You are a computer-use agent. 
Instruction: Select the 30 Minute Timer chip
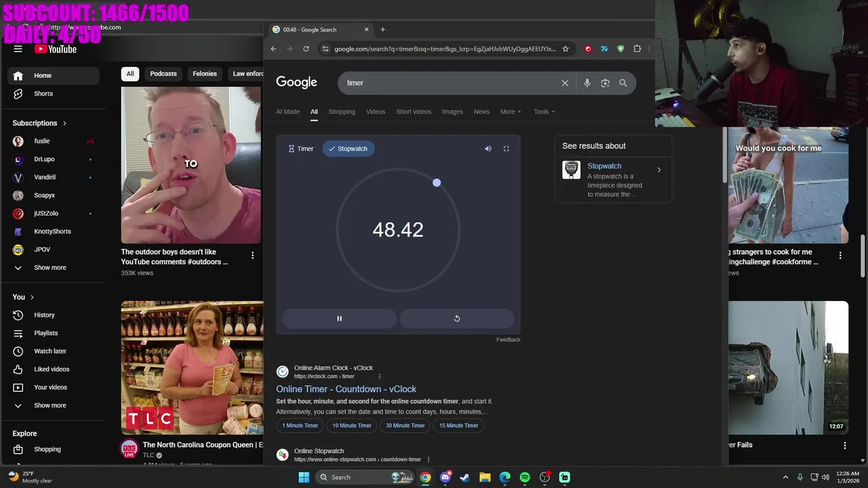point(405,426)
